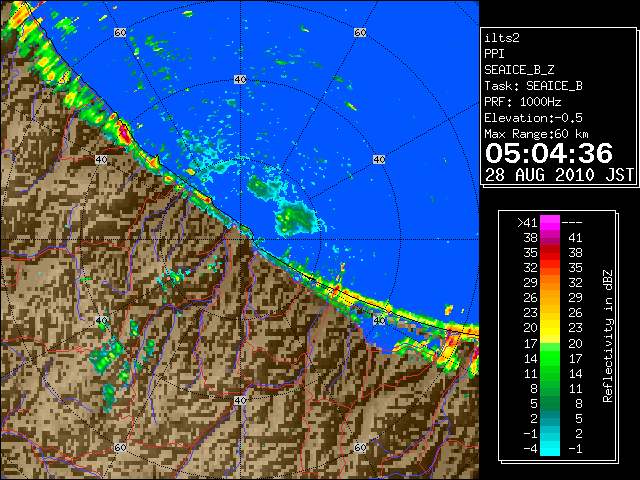Click the "-4" legend value
This screenshot has width=640, height=480.
[530, 449]
